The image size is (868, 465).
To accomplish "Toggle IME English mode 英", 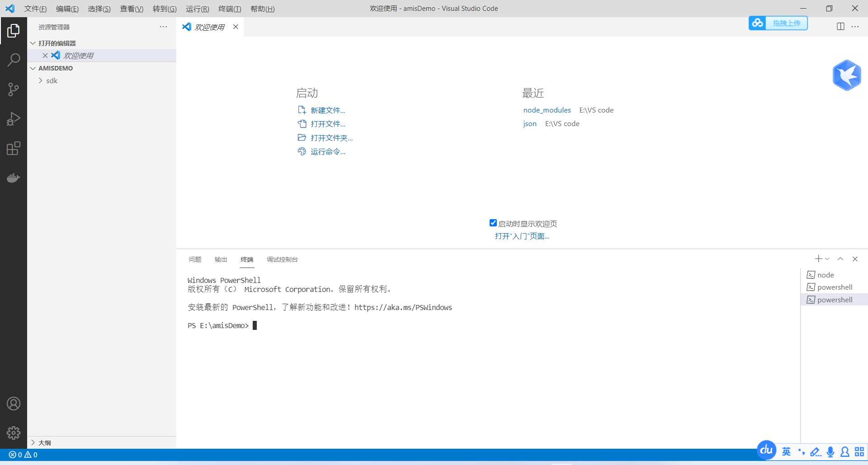I will point(787,452).
